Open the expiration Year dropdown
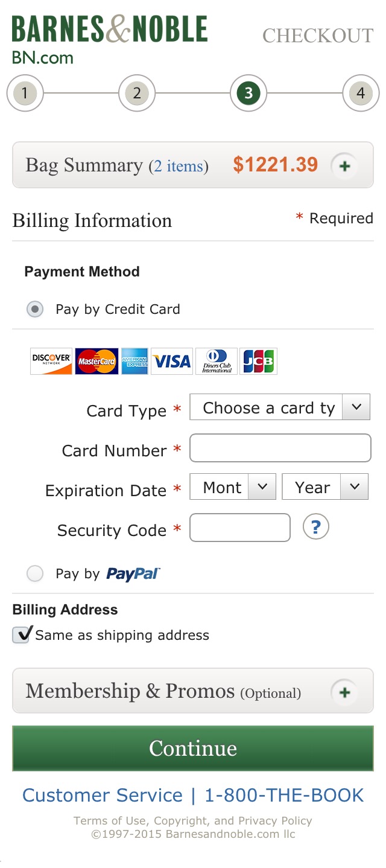The height and width of the screenshot is (868, 386). [324, 487]
